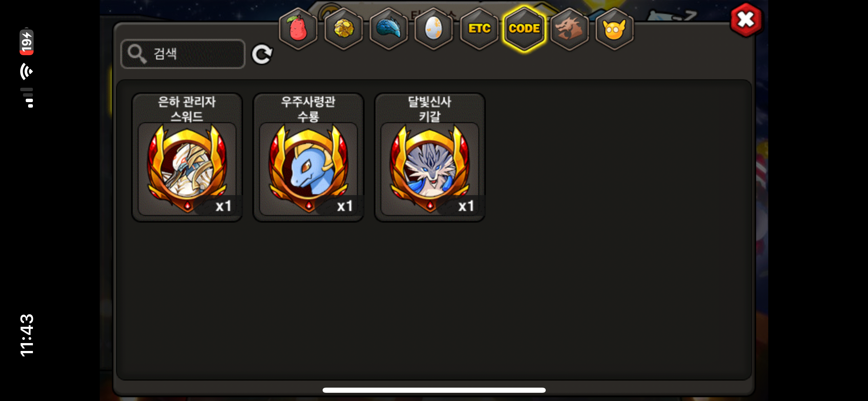Select the 은하 관리자 스워드 item card

pyautogui.click(x=187, y=157)
